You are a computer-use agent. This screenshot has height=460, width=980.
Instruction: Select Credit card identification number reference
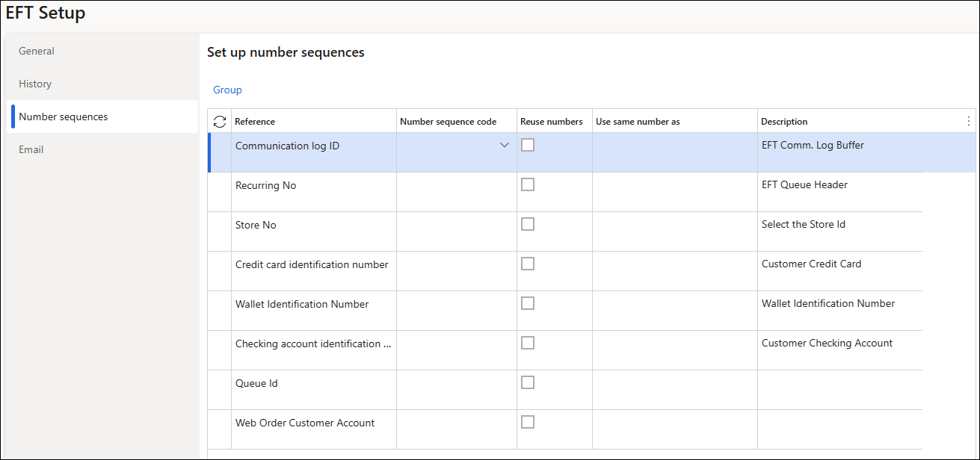coord(312,264)
